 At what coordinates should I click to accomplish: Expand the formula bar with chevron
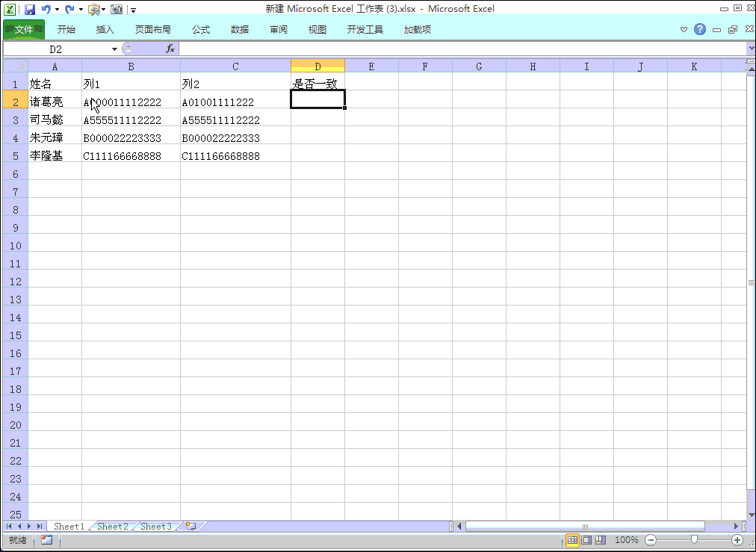[751, 49]
